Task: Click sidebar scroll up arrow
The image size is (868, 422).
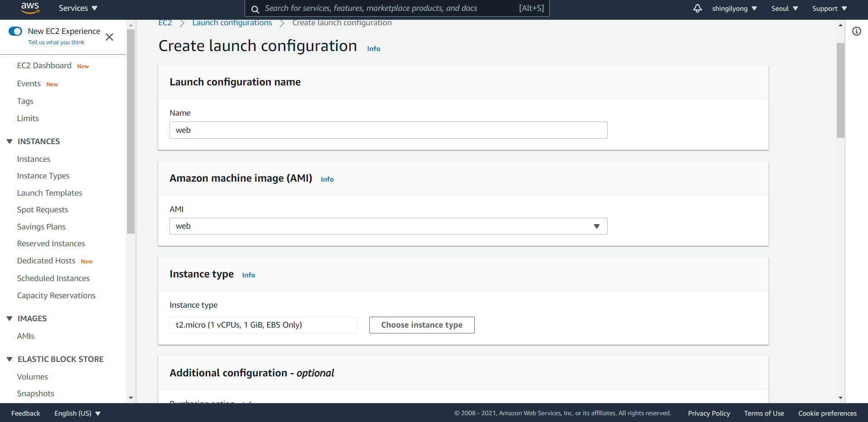Action: pos(131,25)
